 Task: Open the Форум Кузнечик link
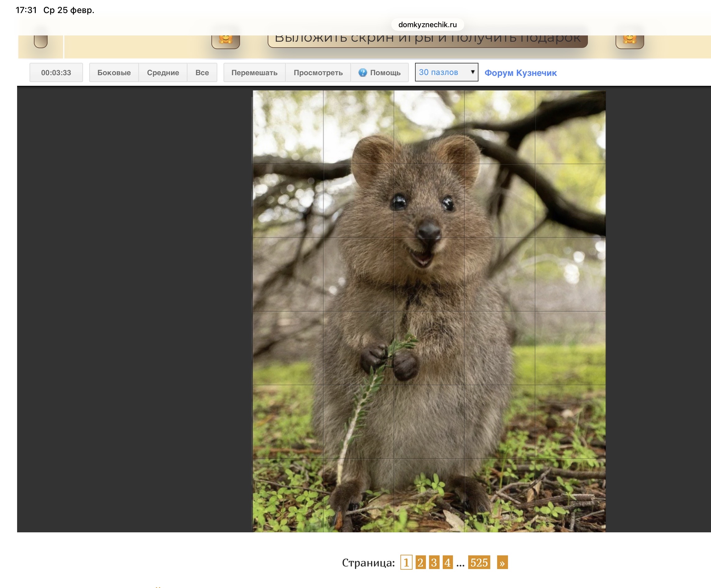click(520, 73)
